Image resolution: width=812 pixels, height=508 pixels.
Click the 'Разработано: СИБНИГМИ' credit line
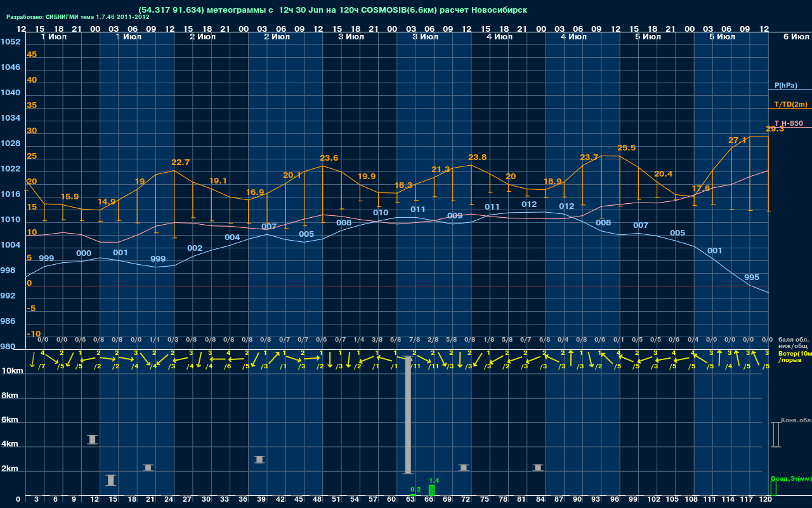(78, 17)
